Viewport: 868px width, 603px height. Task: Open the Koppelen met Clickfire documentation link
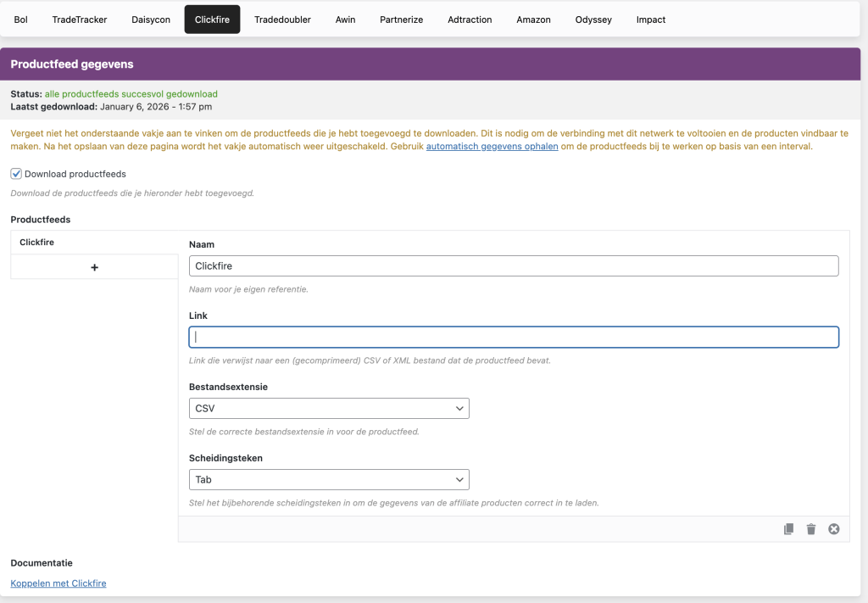pos(58,583)
